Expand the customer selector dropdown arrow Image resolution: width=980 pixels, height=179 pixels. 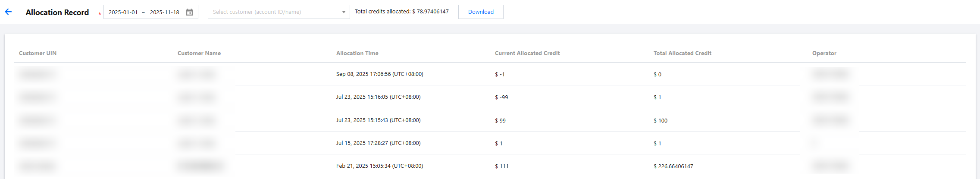(344, 12)
